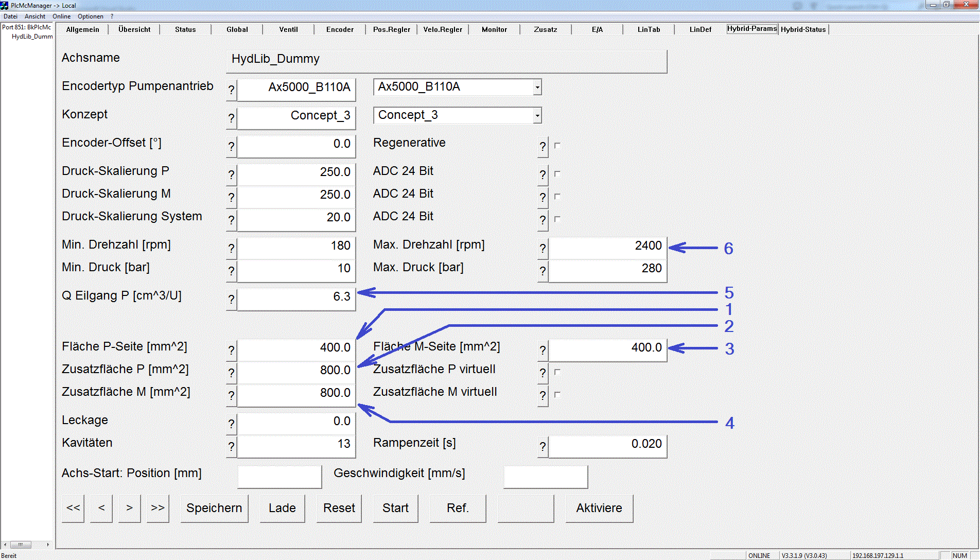Viewport: 980px width, 560px height.
Task: Enable the Zusatzfläche P virtuell checkbox
Action: pos(557,372)
